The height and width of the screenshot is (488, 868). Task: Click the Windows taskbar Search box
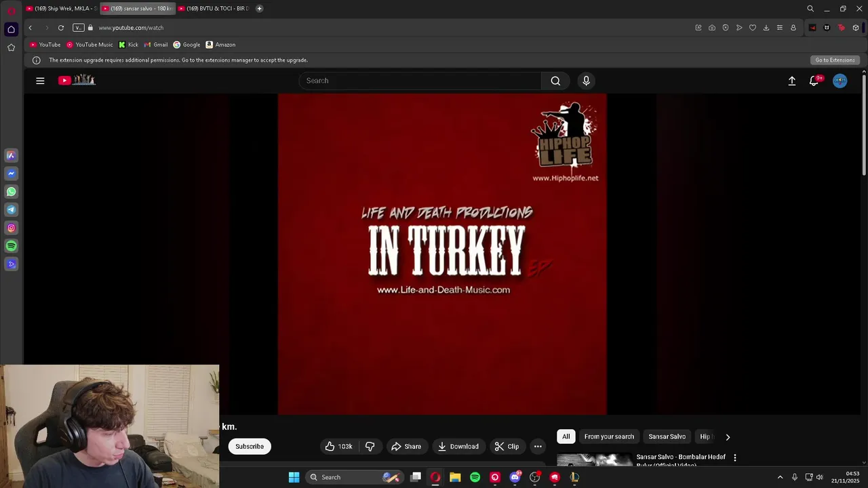(355, 477)
